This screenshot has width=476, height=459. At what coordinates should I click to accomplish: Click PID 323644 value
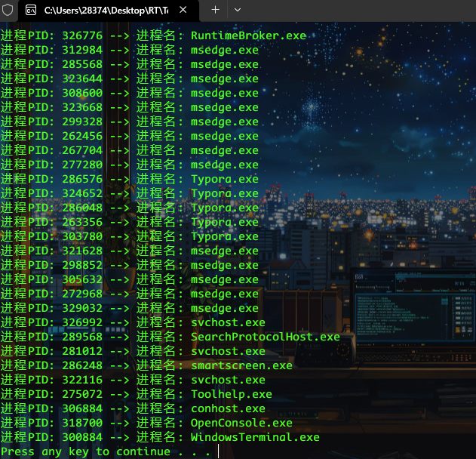pyautogui.click(x=82, y=79)
